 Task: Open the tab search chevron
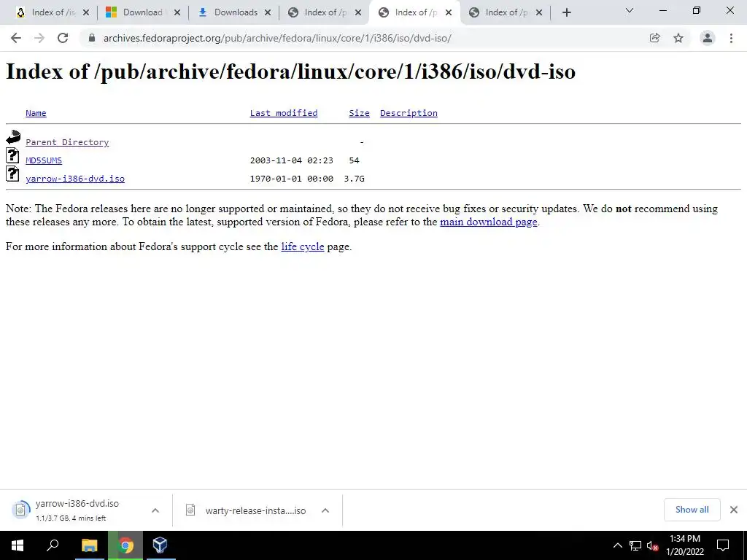point(630,10)
